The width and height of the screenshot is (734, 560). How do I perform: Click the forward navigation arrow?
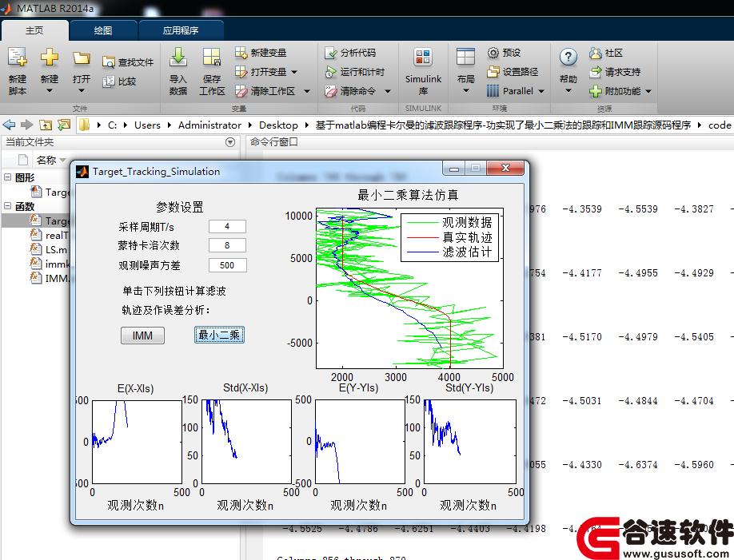27,125
